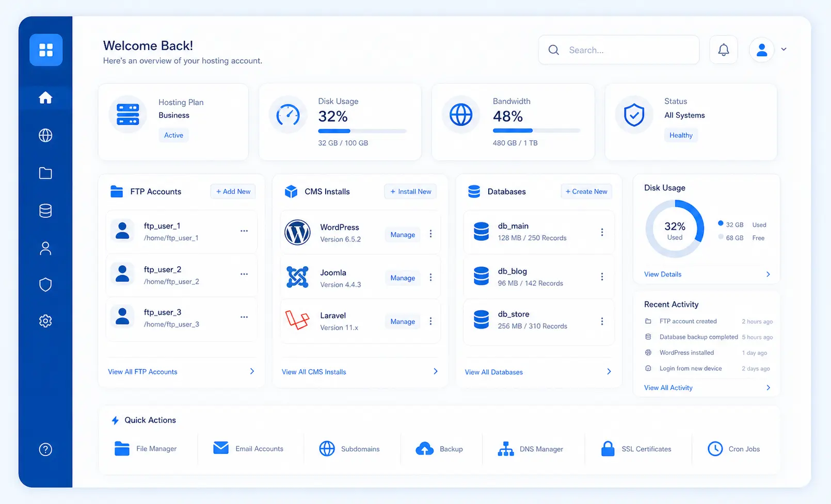Open the domains globe icon in sidebar
The width and height of the screenshot is (831, 504).
[45, 135]
